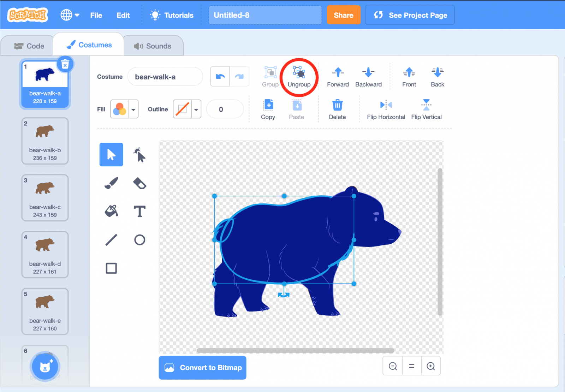Click Flip Horizontal on the bear

(385, 109)
